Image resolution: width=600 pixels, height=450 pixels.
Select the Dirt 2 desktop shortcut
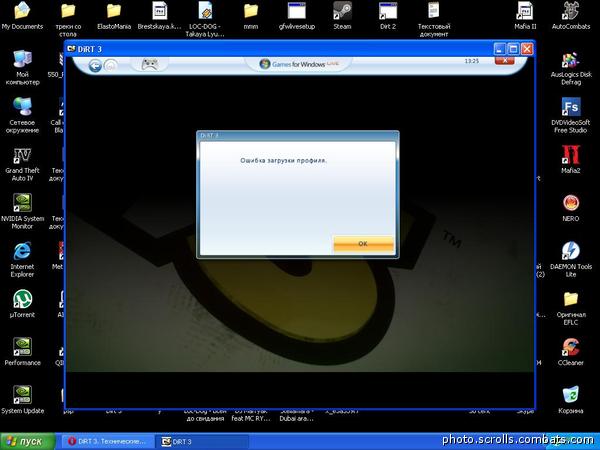(388, 16)
